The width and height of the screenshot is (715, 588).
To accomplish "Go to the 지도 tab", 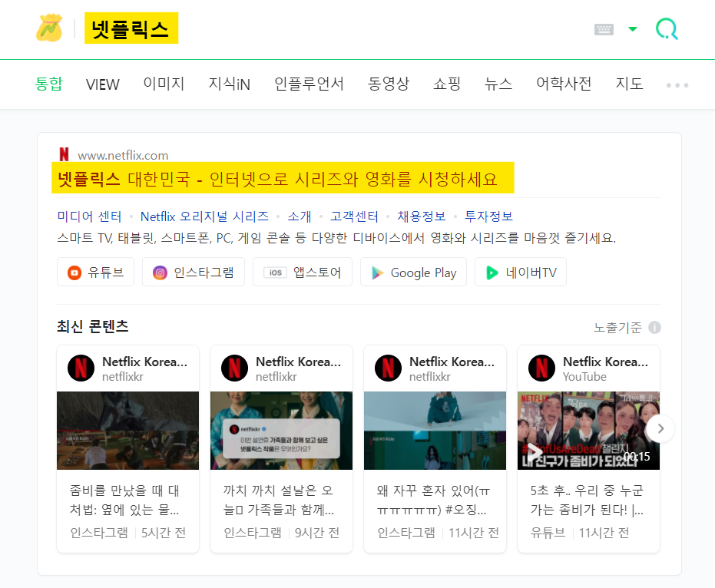I will pyautogui.click(x=629, y=84).
